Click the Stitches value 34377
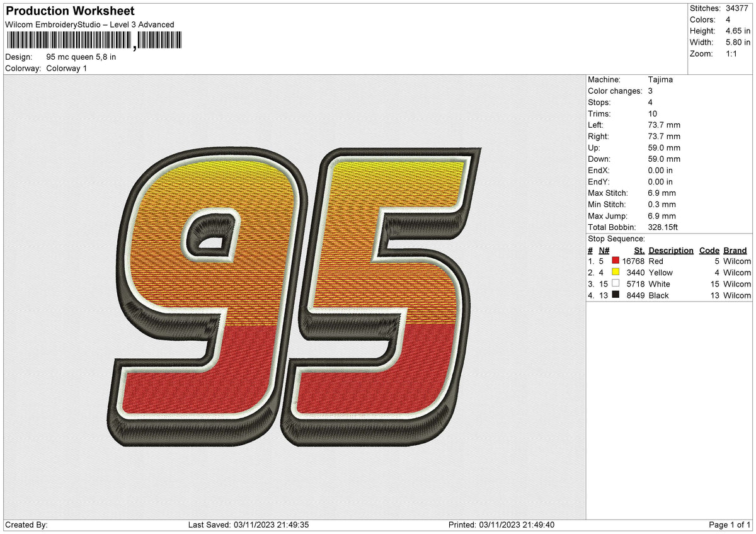The height and width of the screenshot is (534, 756). point(738,8)
